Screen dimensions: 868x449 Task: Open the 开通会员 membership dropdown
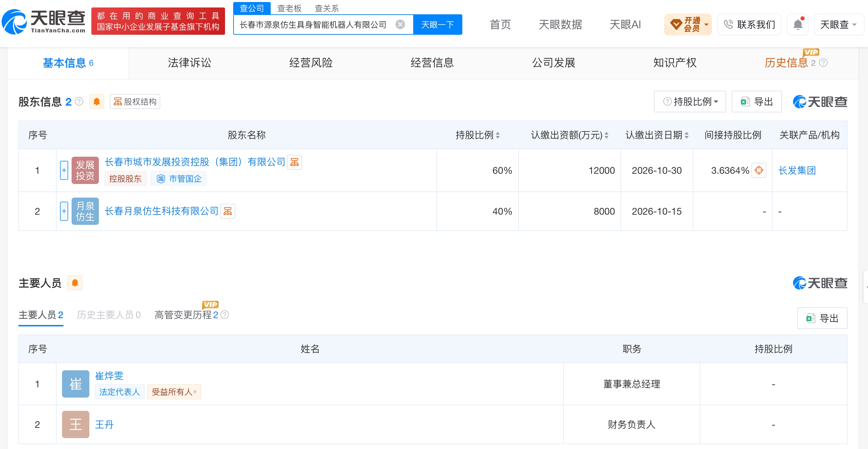pos(688,25)
